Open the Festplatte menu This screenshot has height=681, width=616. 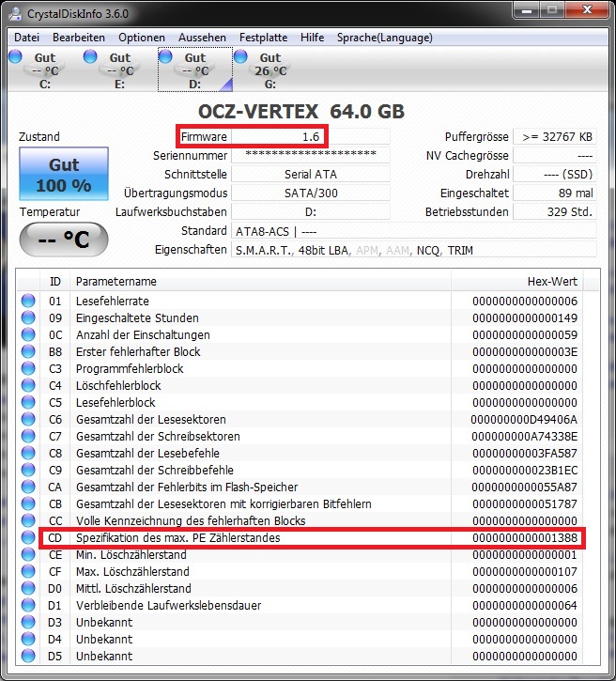[x=263, y=38]
